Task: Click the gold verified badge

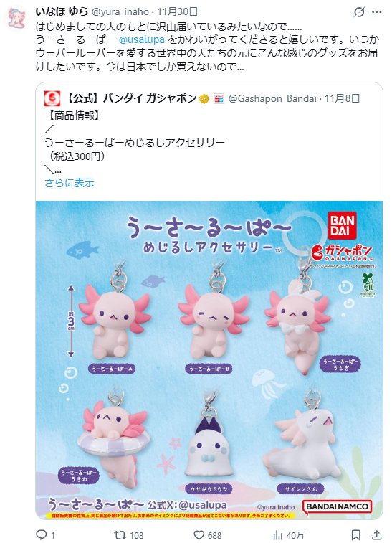Action: pyautogui.click(x=204, y=99)
